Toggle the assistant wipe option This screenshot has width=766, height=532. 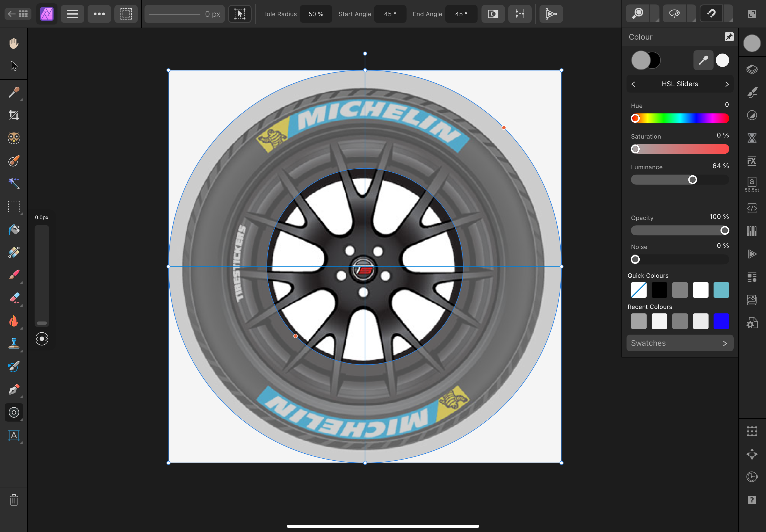pyautogui.click(x=675, y=14)
